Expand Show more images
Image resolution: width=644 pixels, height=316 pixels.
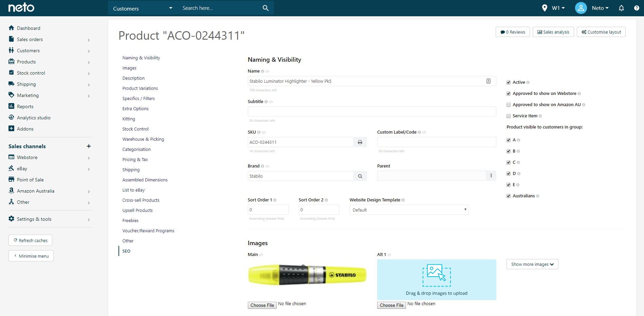(x=532, y=264)
